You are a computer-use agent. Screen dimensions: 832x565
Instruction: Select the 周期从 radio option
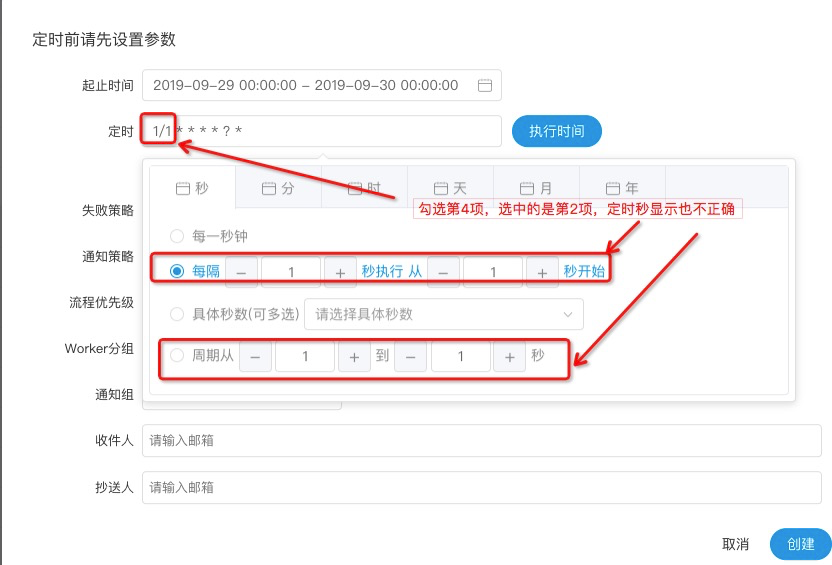(x=177, y=355)
